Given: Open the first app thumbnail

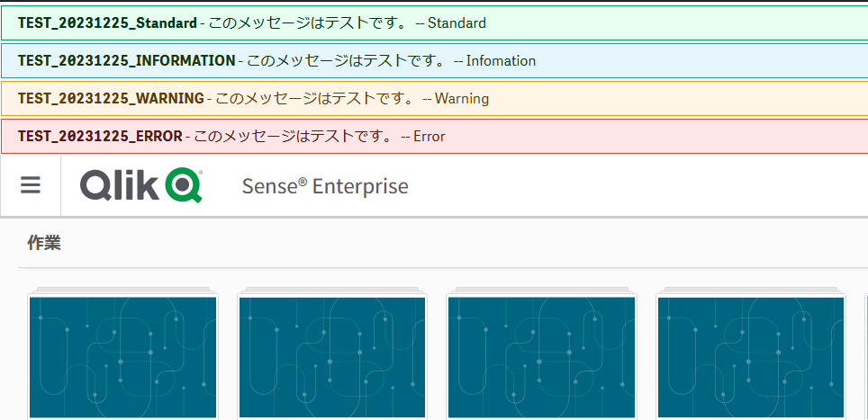Looking at the screenshot, I should pos(122,357).
